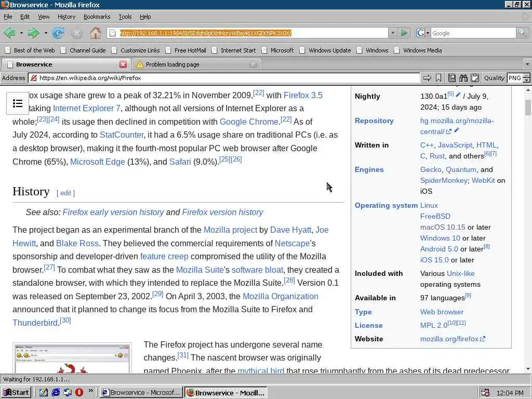Click the insecure padlock icon in Address field

(34, 78)
